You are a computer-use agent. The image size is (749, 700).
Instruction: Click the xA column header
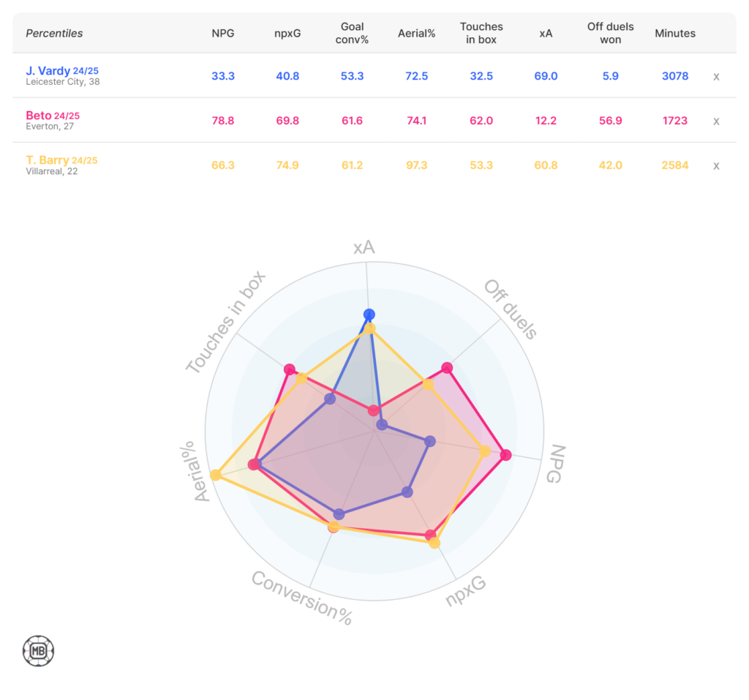546,33
